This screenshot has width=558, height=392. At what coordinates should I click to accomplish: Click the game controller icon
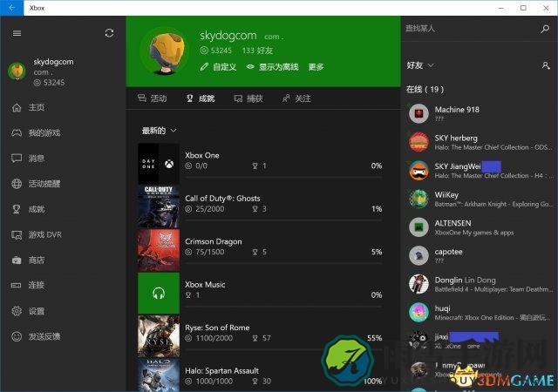click(x=17, y=133)
